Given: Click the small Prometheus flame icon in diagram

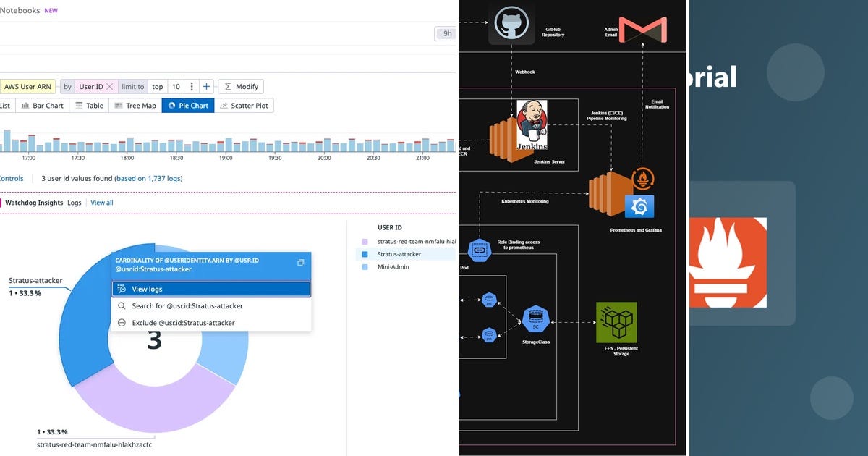Looking at the screenshot, I should click(643, 178).
